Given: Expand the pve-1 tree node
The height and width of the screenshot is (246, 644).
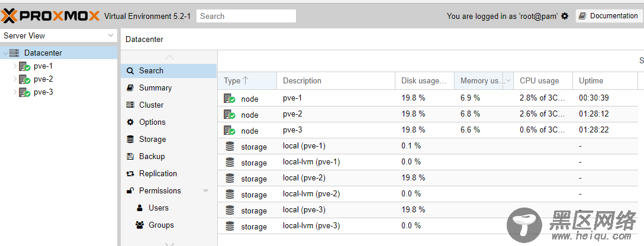Looking at the screenshot, I should (15, 66).
